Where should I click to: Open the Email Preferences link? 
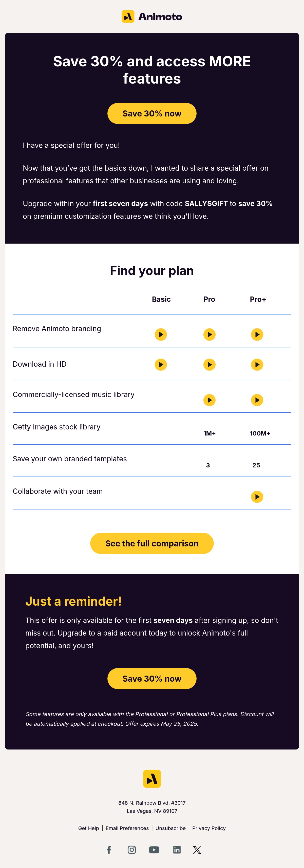[127, 828]
